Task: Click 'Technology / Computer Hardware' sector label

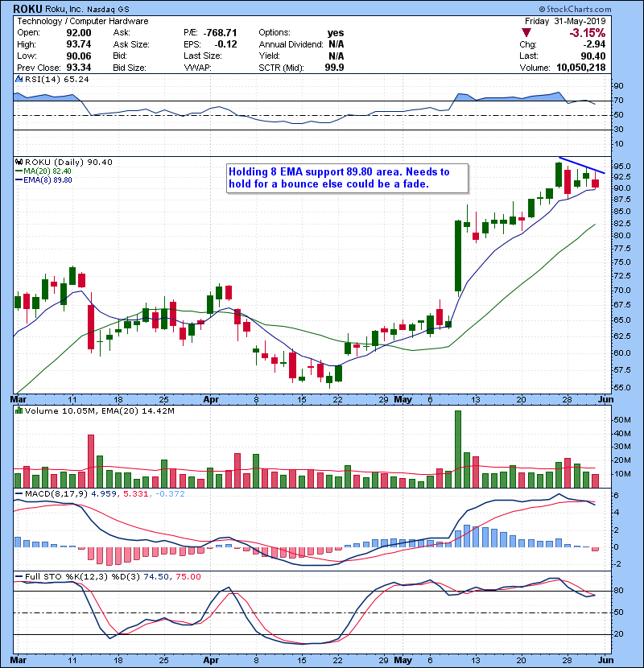Action: (83, 21)
